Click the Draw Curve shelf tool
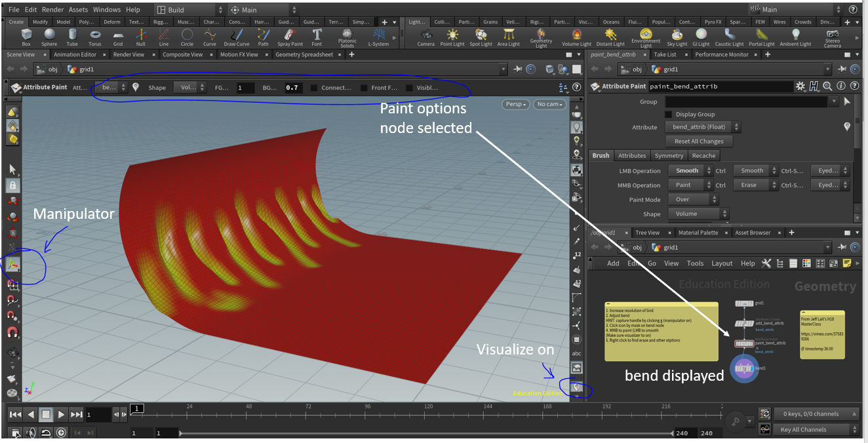The width and height of the screenshot is (868, 443). (x=237, y=37)
